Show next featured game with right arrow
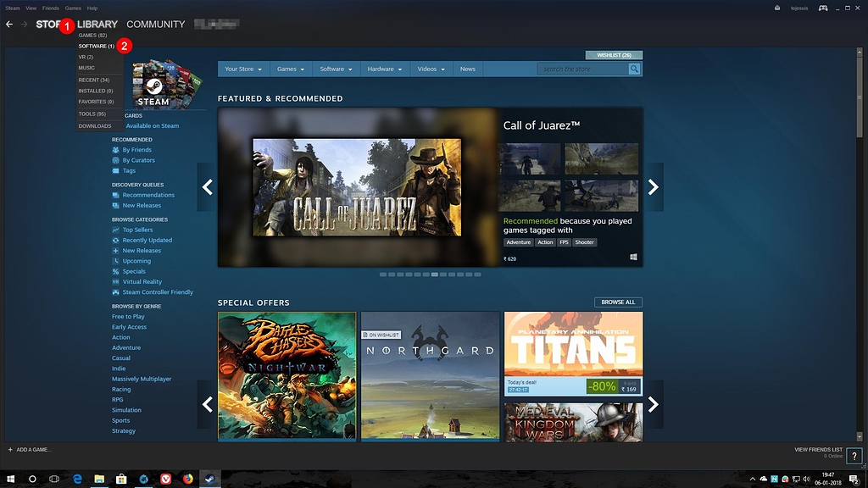This screenshot has height=488, width=868. click(654, 187)
